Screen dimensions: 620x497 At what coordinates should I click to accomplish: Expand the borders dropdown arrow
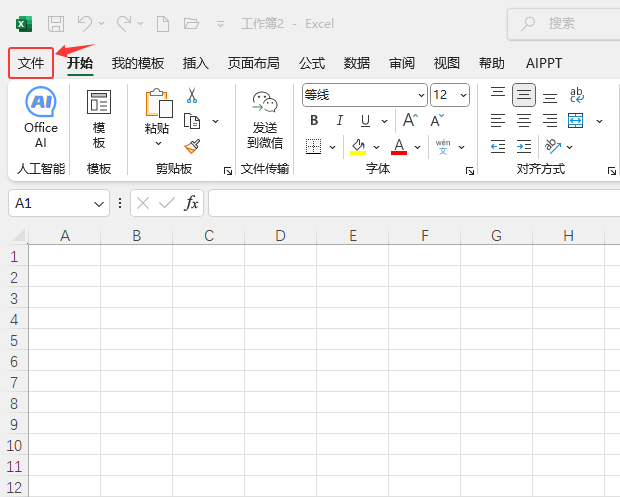click(x=333, y=147)
